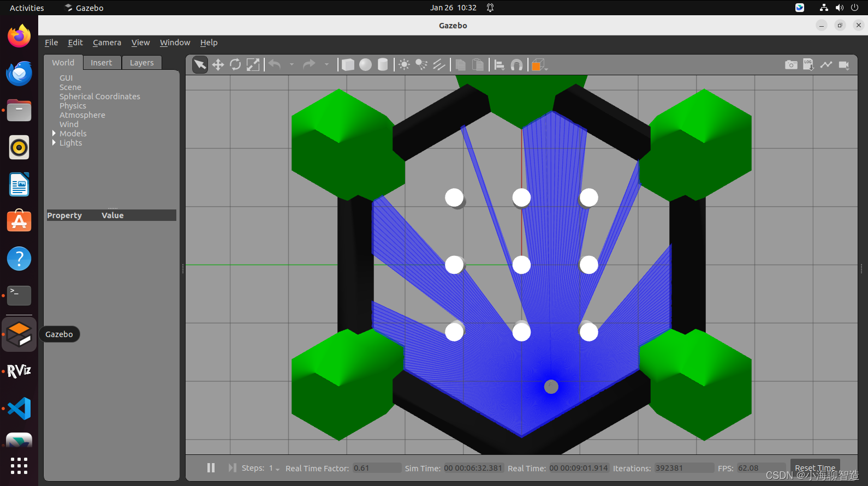Open the Steps count dropdown
Viewport: 868px width, 486px height.
coord(275,469)
